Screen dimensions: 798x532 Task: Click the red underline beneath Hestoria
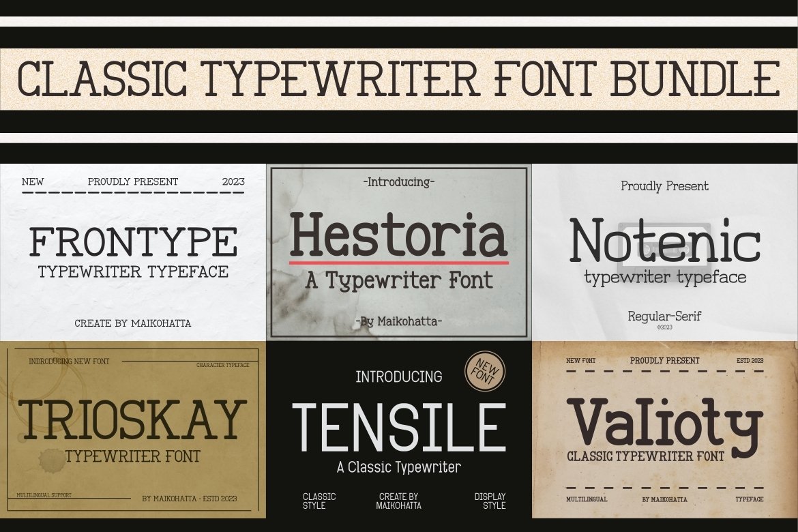point(399,263)
